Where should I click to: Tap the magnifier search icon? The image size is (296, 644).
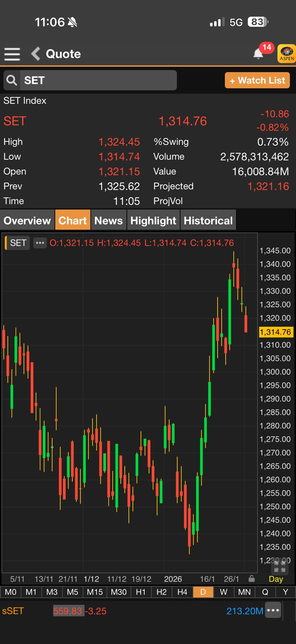pos(12,80)
